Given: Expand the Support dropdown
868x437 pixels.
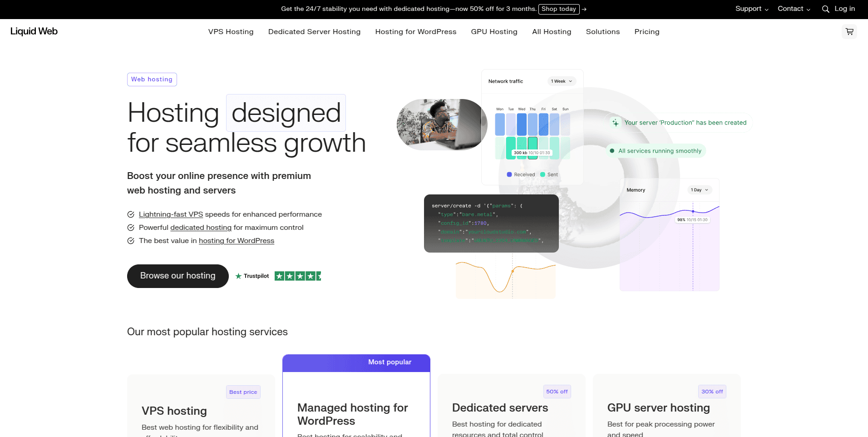Looking at the screenshot, I should pyautogui.click(x=751, y=9).
